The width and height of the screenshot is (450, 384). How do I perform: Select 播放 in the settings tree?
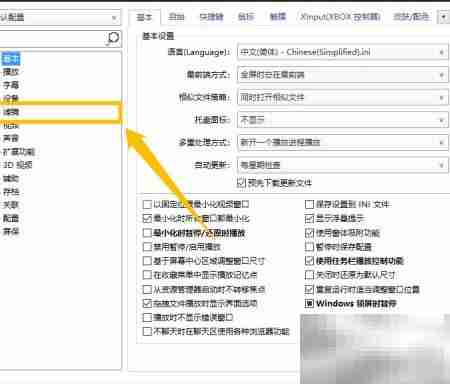pyautogui.click(x=11, y=72)
